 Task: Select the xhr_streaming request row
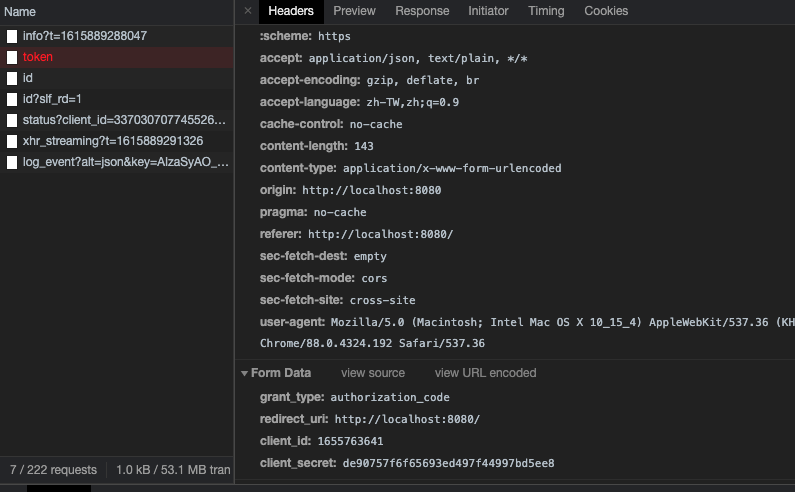(x=113, y=141)
